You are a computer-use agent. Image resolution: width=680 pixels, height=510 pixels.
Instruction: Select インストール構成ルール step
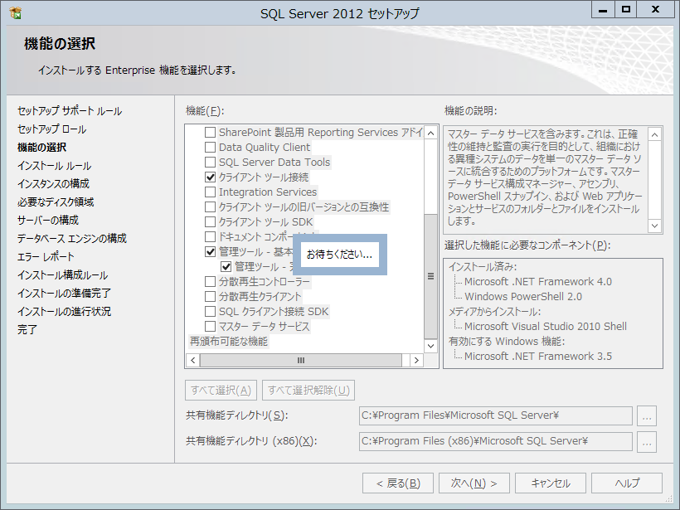click(62, 275)
